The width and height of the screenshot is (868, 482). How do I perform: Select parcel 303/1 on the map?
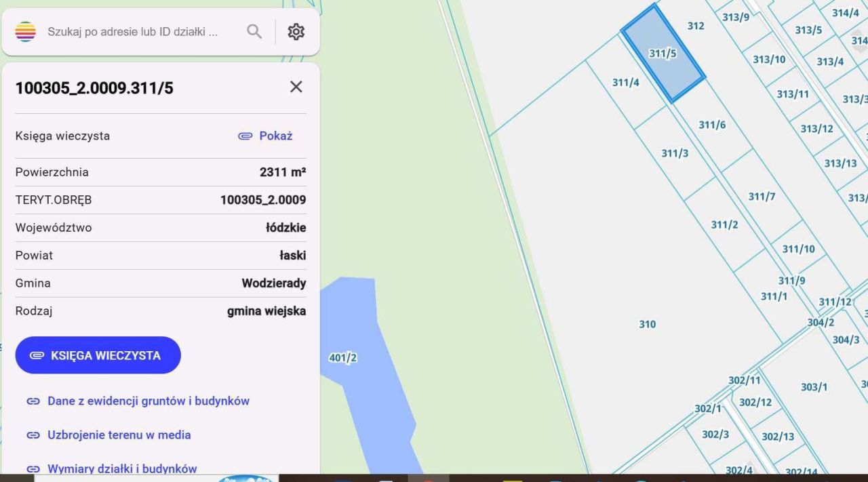(814, 387)
